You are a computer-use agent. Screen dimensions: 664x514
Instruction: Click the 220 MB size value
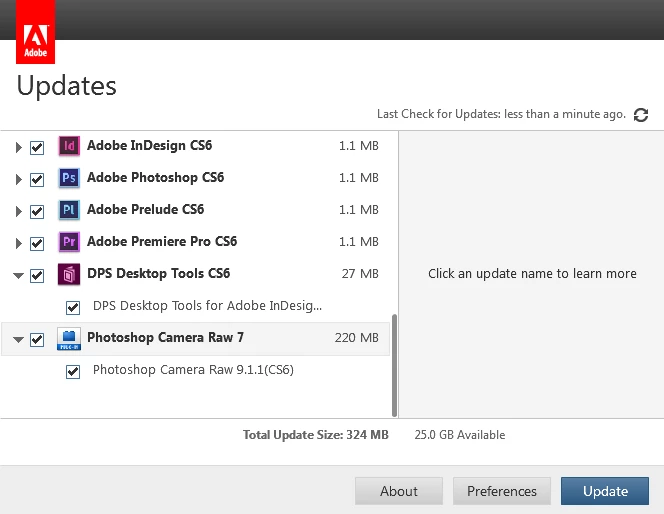[x=357, y=338]
